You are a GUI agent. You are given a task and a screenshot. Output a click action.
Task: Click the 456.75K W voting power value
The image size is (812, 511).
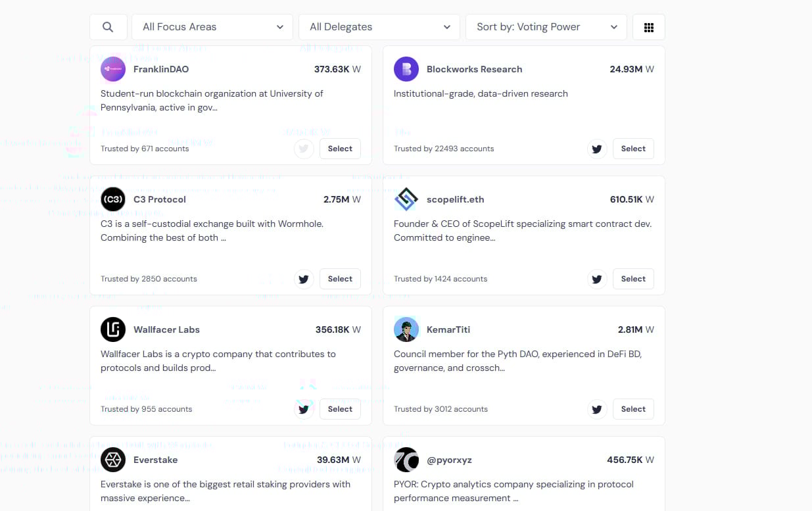click(x=631, y=460)
